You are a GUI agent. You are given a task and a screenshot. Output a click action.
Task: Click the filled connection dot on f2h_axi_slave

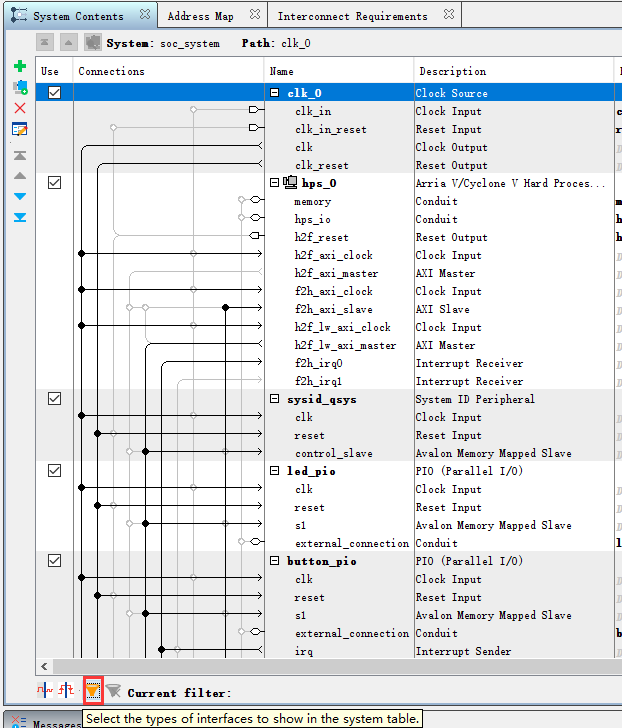point(226,307)
